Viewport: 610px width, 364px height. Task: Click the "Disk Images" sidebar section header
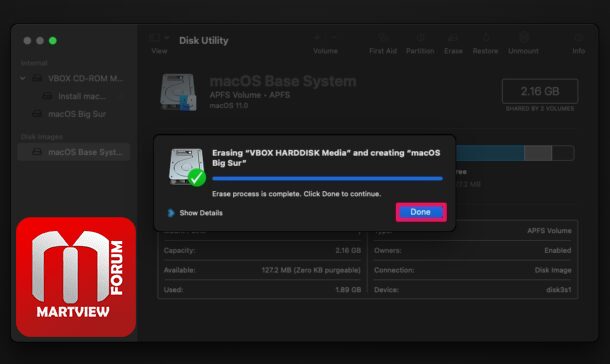(x=42, y=137)
